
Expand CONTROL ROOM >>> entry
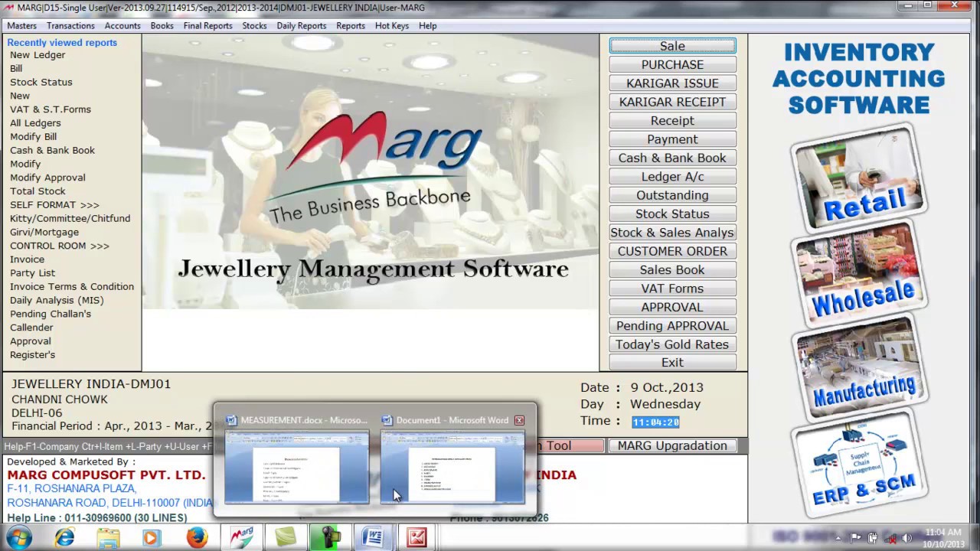click(59, 246)
